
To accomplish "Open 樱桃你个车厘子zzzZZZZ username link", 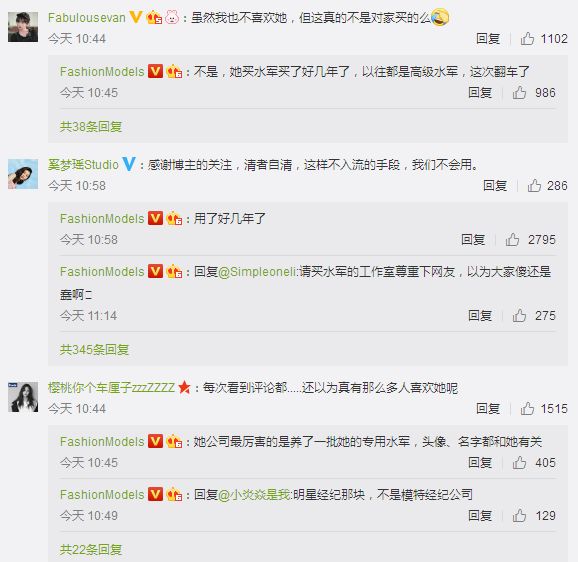I will (x=111, y=388).
